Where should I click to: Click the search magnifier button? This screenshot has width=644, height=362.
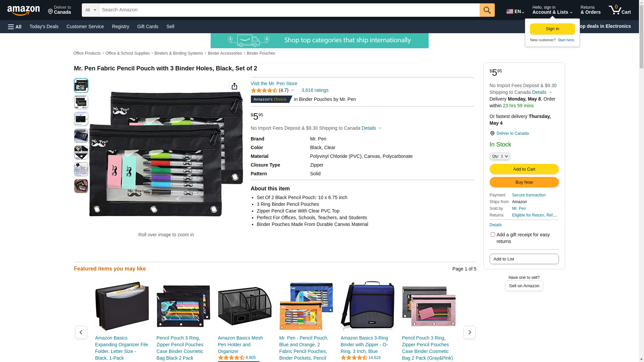point(487,10)
